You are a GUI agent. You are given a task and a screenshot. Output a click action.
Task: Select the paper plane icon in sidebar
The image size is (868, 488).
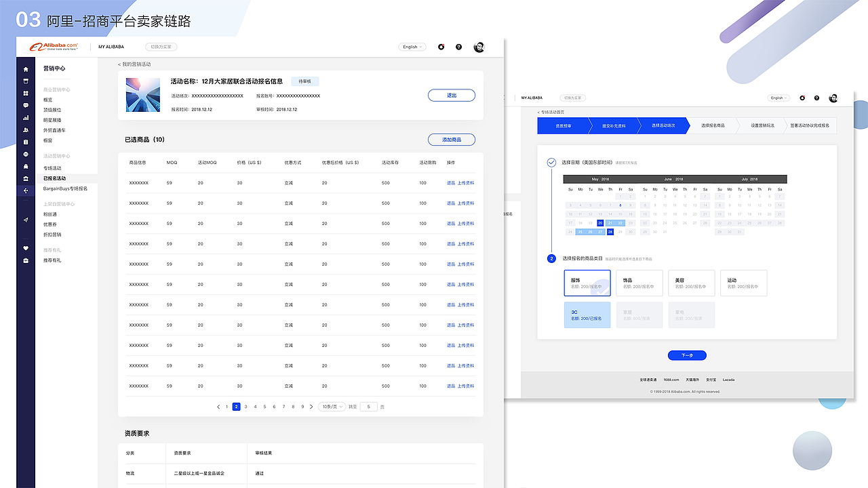click(26, 220)
